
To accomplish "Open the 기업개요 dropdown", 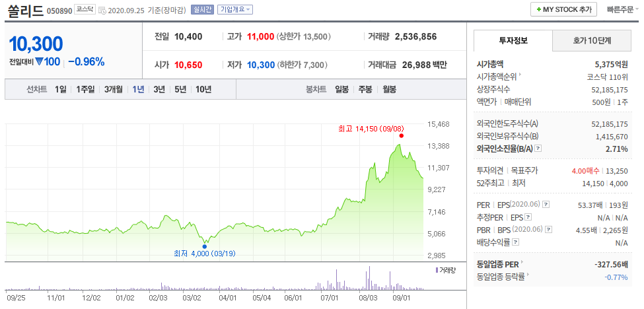I will tap(235, 9).
